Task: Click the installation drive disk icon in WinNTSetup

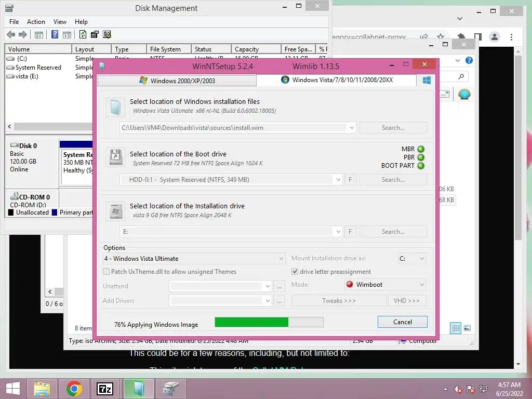Action: [115, 211]
